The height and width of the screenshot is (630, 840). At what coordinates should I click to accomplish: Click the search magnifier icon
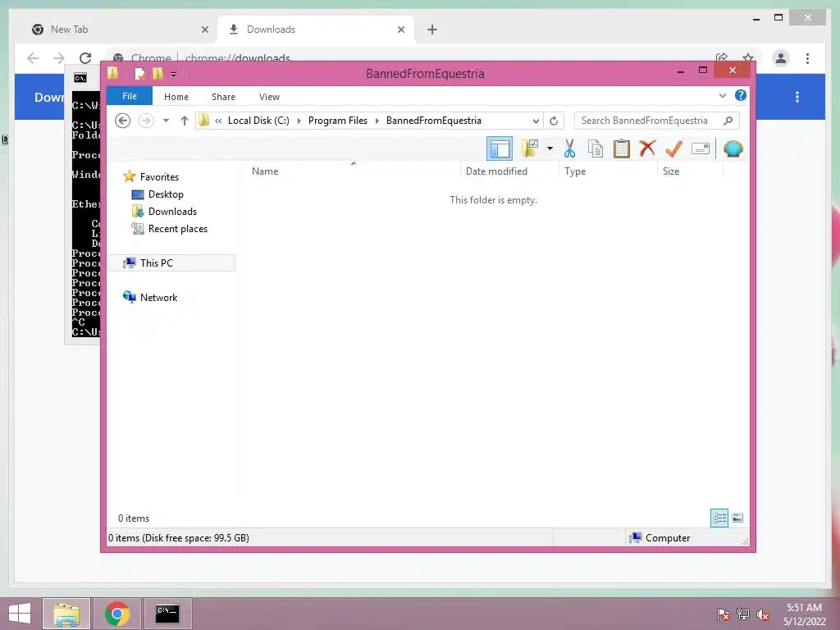(x=728, y=121)
